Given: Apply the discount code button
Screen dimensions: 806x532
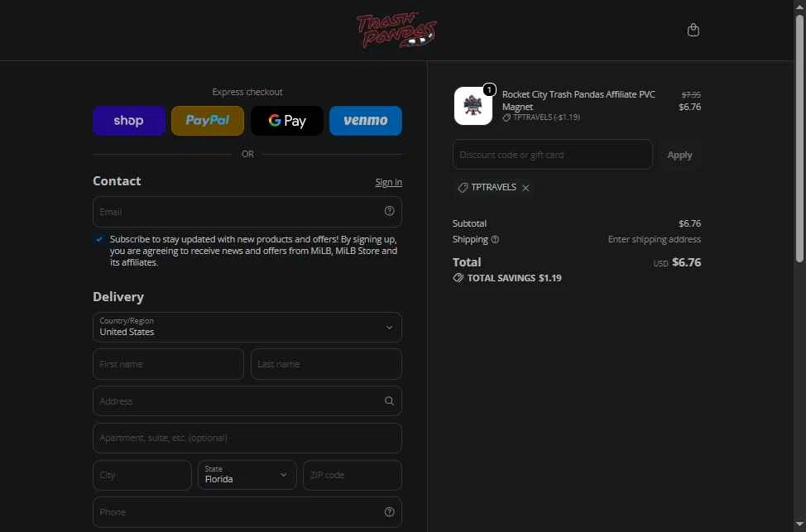Looking at the screenshot, I should coord(679,155).
